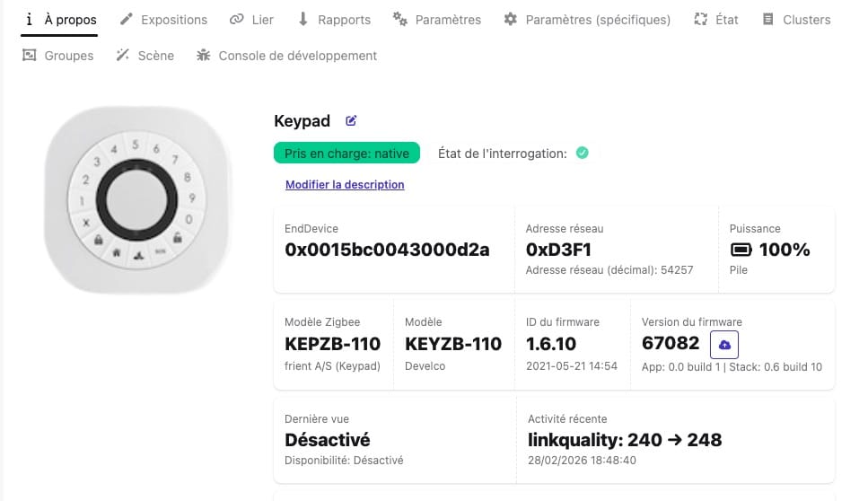Open the À propos tab
This screenshot has height=501, width=868.
[x=59, y=20]
